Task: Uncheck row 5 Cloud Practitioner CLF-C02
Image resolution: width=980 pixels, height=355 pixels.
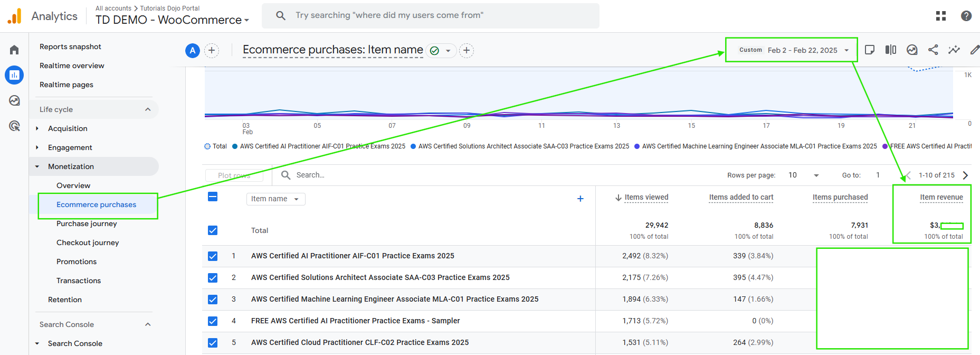Action: coord(213,343)
